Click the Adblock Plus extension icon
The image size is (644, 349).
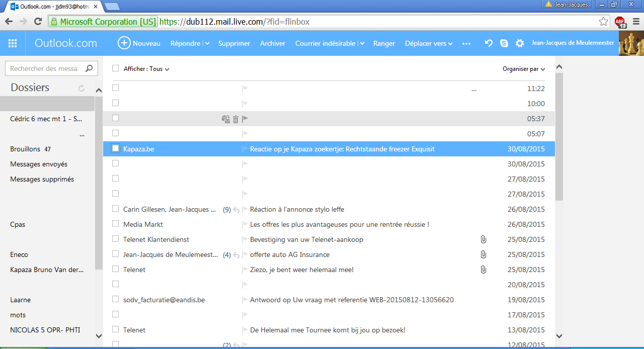pyautogui.click(x=620, y=22)
